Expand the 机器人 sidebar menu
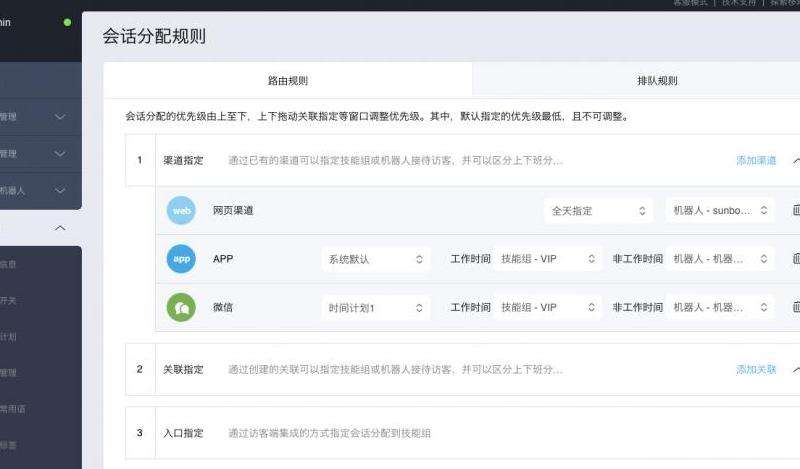This screenshot has height=469, width=800. tap(40, 190)
